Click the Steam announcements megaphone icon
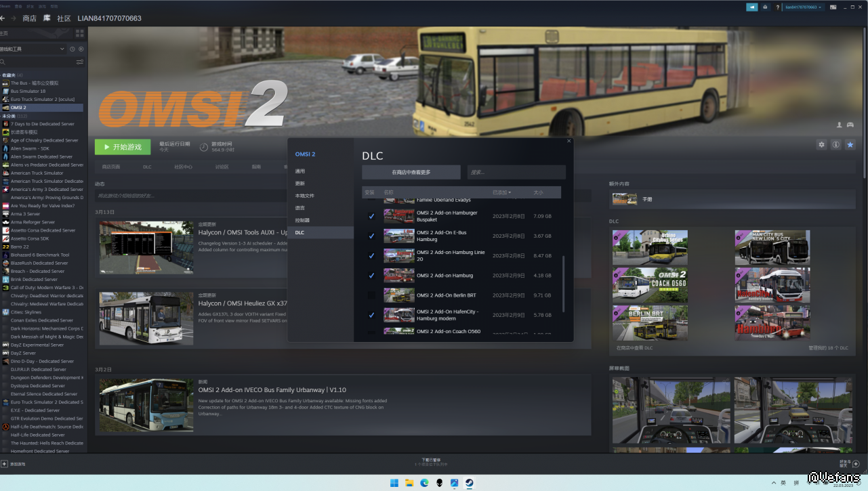The height and width of the screenshot is (491, 868). pos(751,7)
